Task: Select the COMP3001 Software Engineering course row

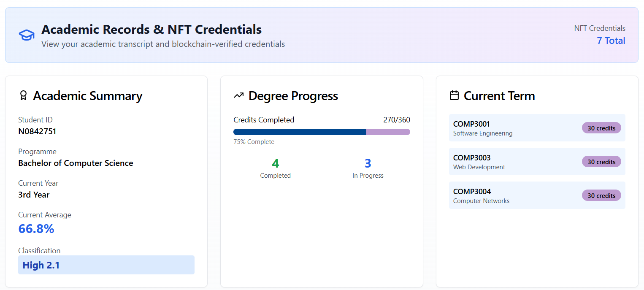Action: coord(515,128)
